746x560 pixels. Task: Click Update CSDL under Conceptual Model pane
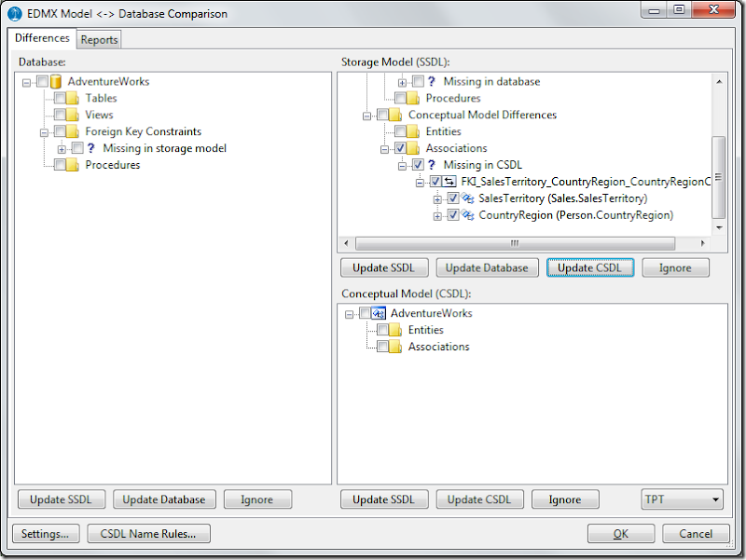(x=479, y=499)
